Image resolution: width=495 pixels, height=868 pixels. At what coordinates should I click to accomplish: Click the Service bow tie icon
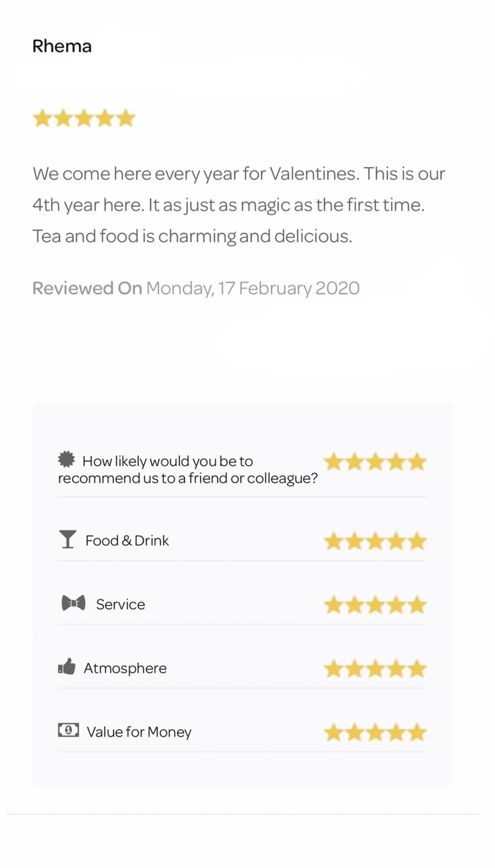pyautogui.click(x=73, y=603)
